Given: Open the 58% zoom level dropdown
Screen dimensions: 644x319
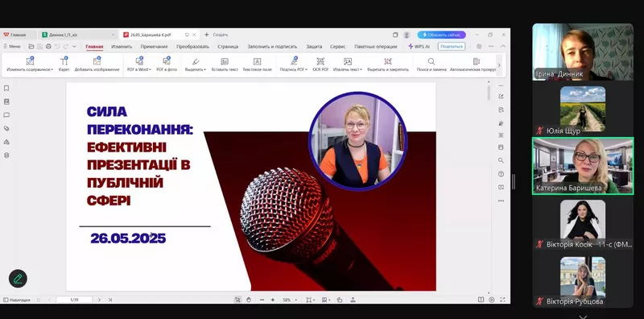Looking at the screenshot, I should click(290, 300).
